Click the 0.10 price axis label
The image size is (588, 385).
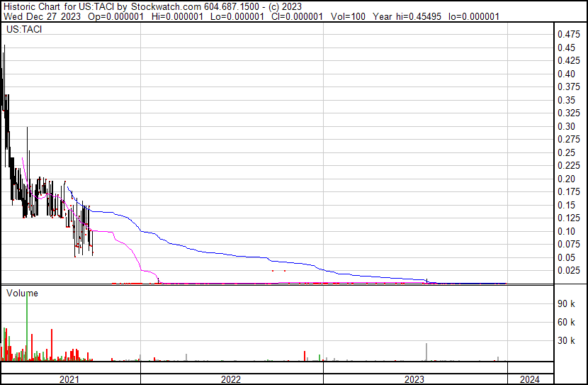click(x=566, y=232)
